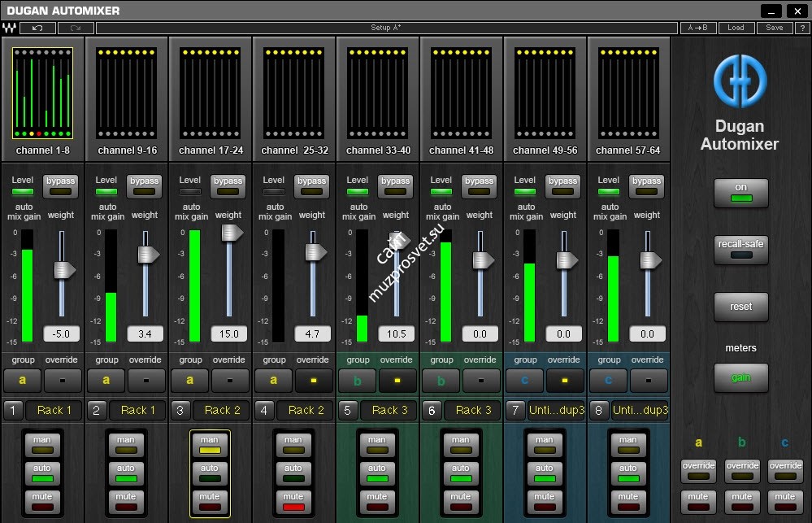
Task: Click the Rack 3 name on channel 5
Action: click(389, 411)
